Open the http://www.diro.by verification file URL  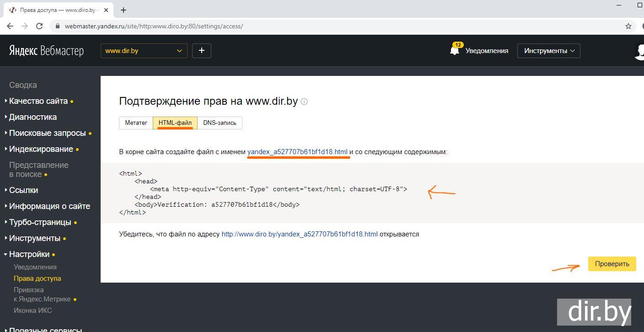[x=300, y=234]
